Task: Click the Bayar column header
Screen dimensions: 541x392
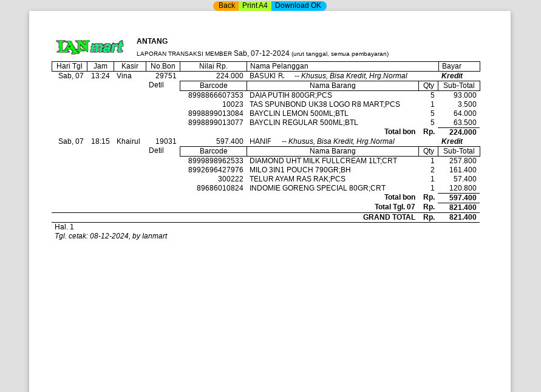Action: [452, 66]
